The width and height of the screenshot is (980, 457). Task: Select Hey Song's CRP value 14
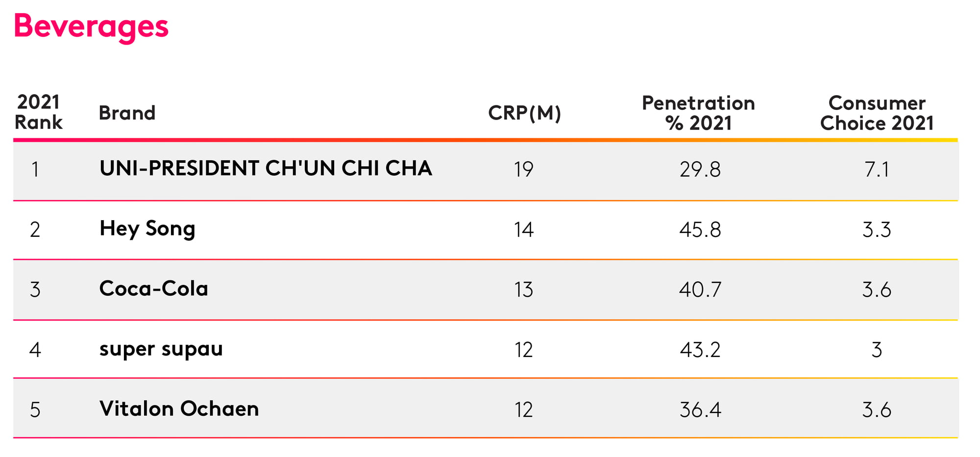tap(523, 229)
